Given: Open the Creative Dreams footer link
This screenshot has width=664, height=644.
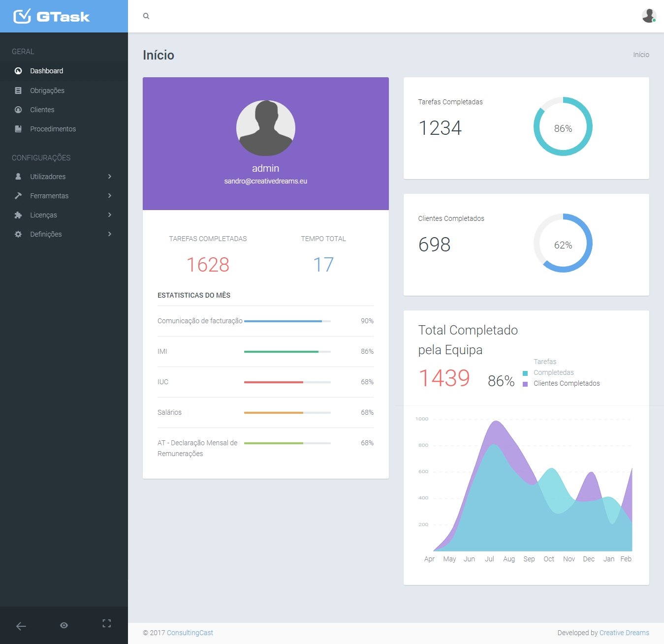Looking at the screenshot, I should [624, 633].
